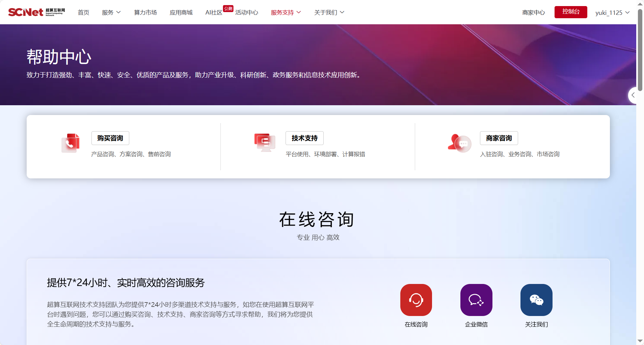Open the 算力市场 menu item
The width and height of the screenshot is (644, 345).
tap(145, 12)
